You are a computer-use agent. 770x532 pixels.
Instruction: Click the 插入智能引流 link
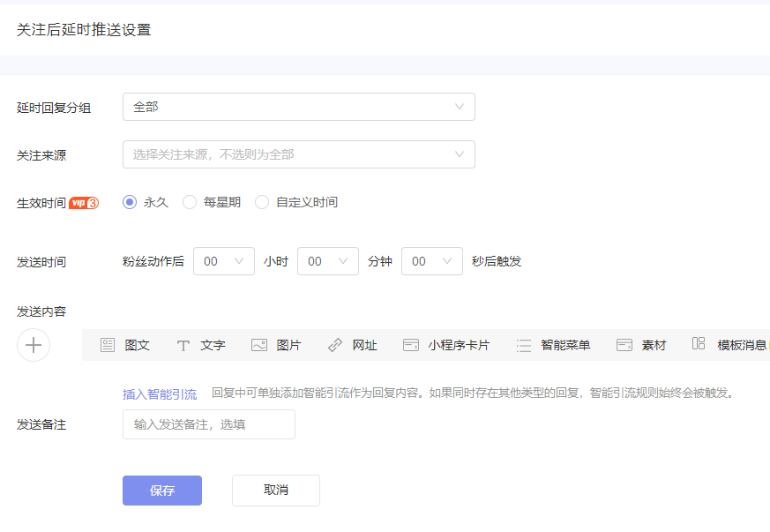click(160, 394)
